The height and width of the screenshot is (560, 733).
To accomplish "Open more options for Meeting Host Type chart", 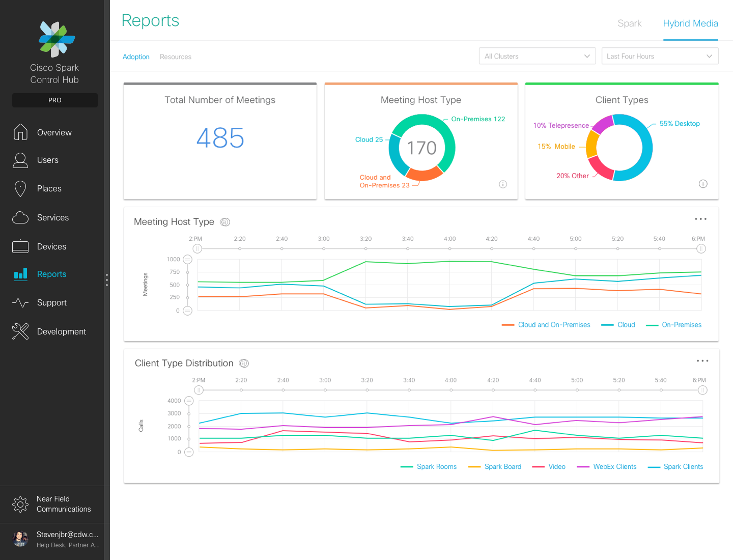I will point(701,219).
